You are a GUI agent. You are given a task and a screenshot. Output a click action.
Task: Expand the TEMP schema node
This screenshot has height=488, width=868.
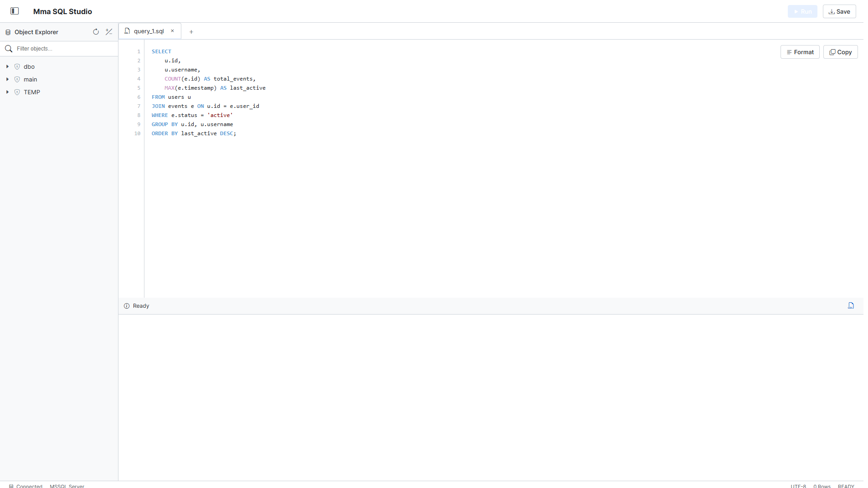point(7,92)
